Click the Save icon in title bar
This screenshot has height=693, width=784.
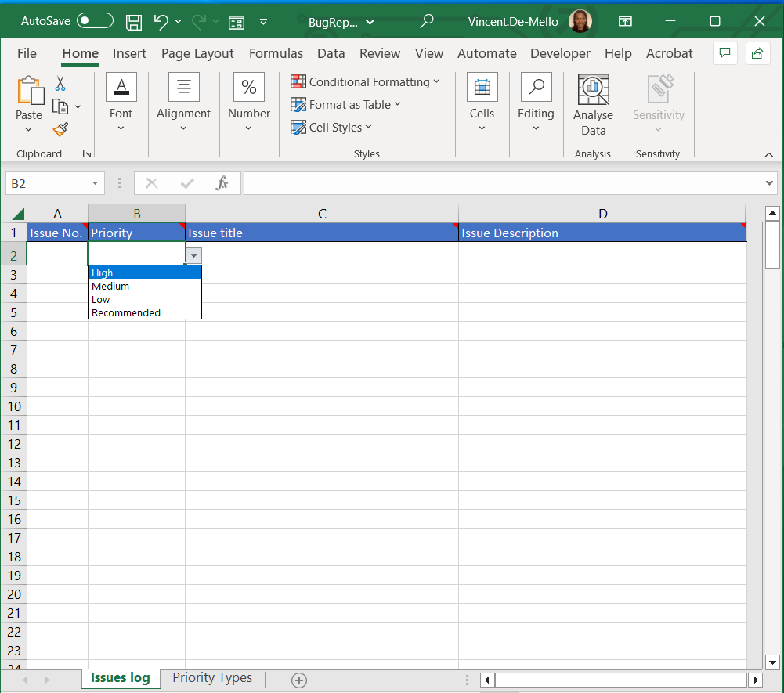point(134,21)
